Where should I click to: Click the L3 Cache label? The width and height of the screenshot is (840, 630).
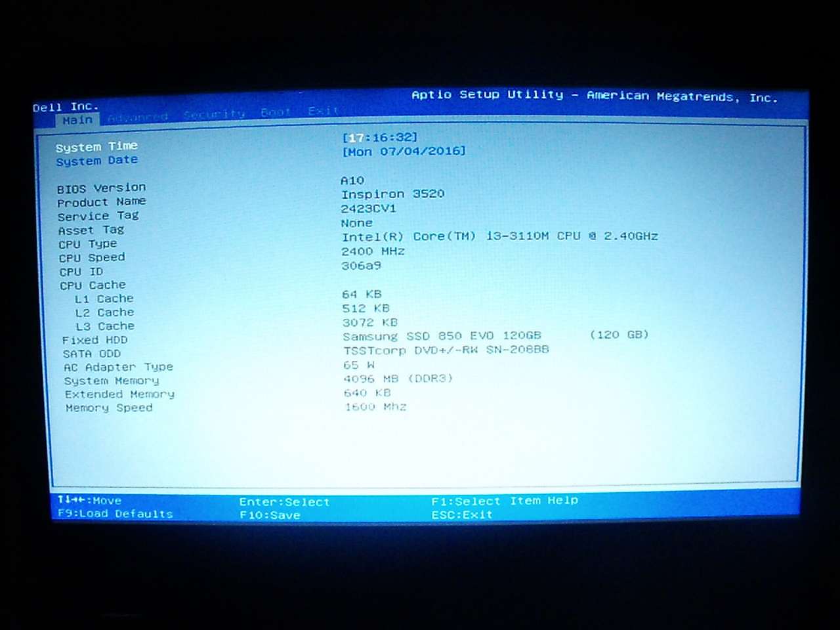click(x=105, y=326)
